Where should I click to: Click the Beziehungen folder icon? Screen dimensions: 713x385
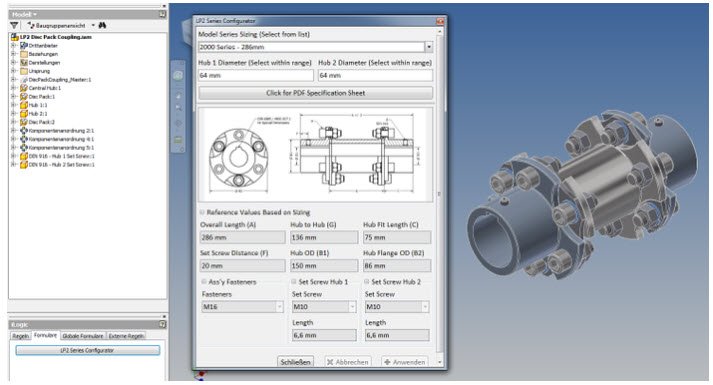tap(24, 54)
